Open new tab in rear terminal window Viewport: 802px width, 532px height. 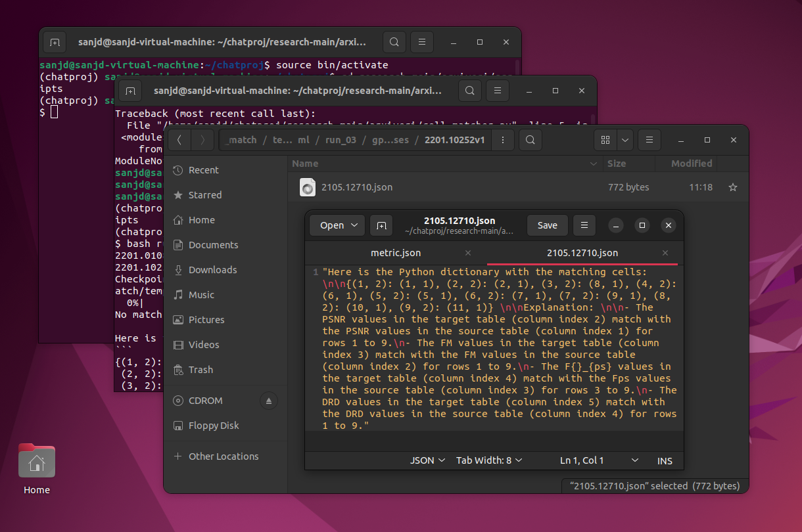(55, 42)
